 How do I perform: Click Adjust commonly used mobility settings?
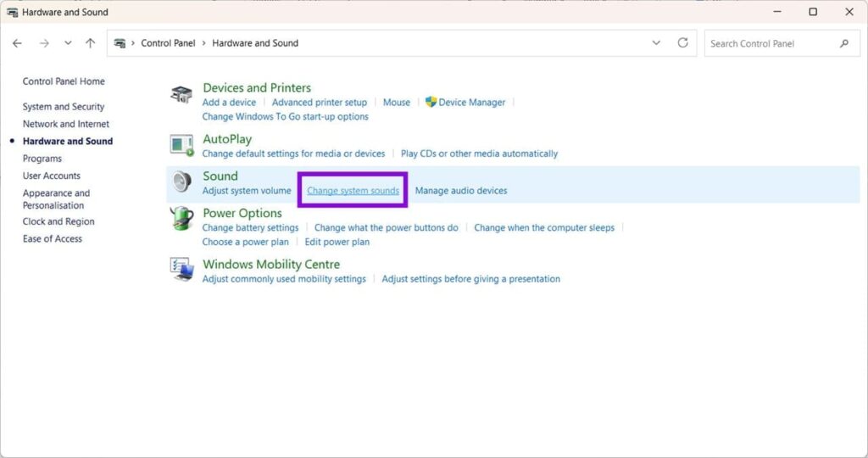(284, 279)
